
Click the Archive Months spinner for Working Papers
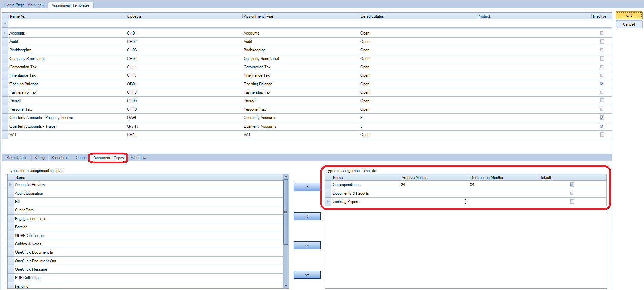coord(466,202)
